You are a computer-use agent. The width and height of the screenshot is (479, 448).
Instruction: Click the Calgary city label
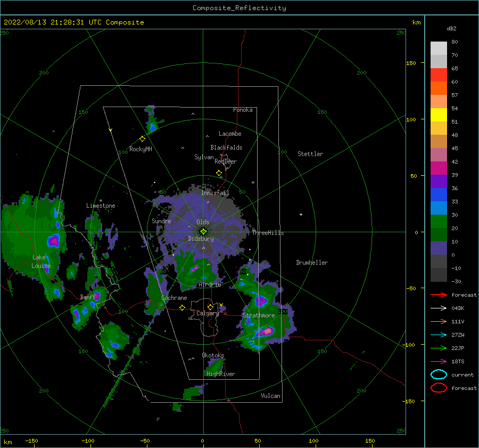coord(208,313)
